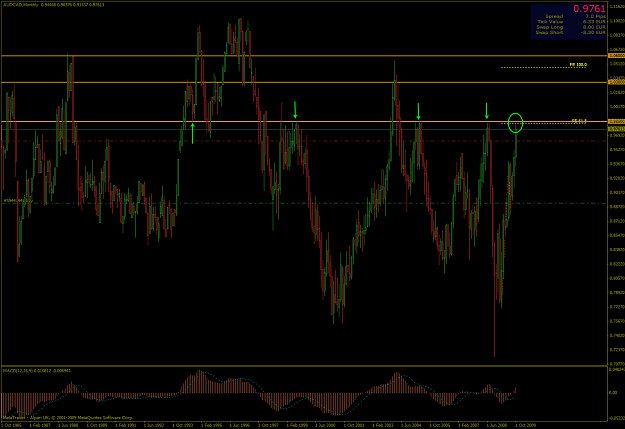Click the Fibonacci 100.0 level label
Viewport: 625px width, 429px height.
(578, 65)
